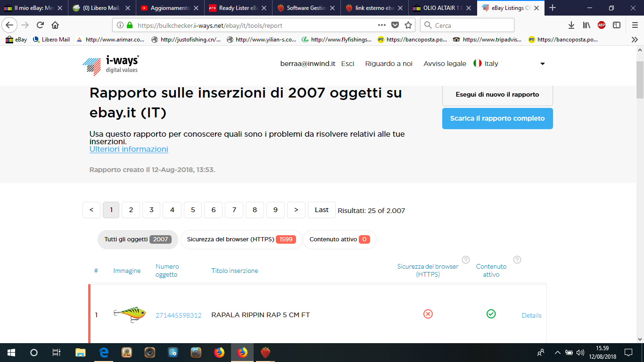Open the Windows Start menu
This screenshot has height=362, width=644.
(11, 353)
